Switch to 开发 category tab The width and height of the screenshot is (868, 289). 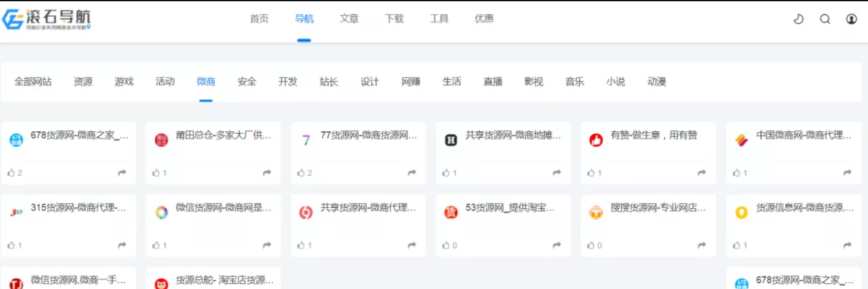point(288,81)
